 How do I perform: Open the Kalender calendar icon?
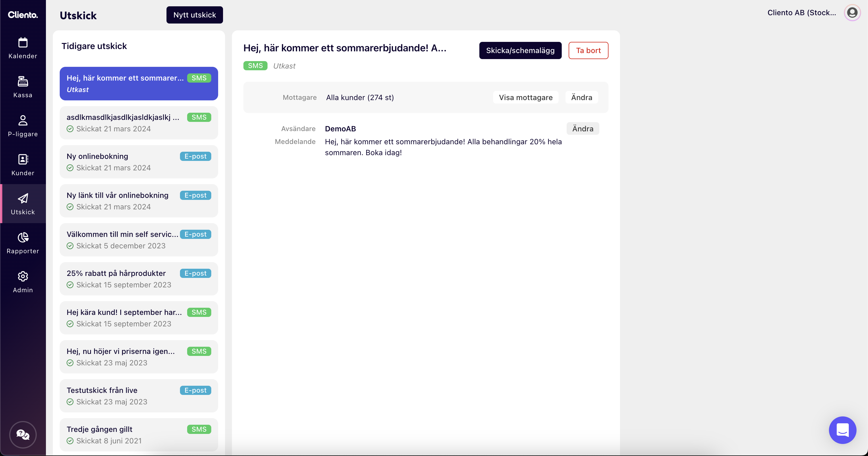23,42
